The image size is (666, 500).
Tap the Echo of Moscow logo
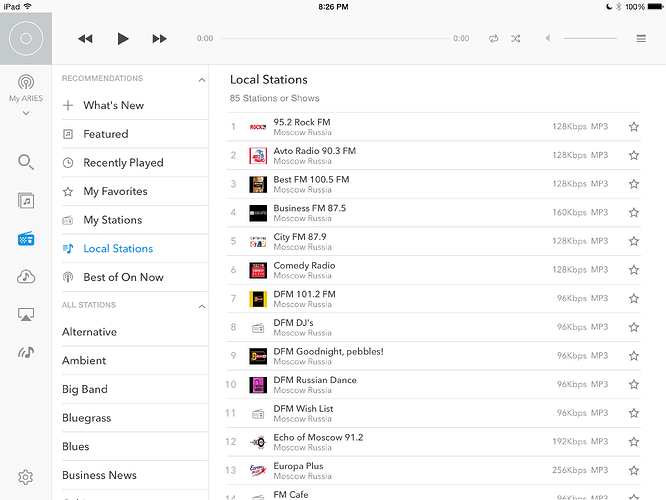[x=258, y=442]
